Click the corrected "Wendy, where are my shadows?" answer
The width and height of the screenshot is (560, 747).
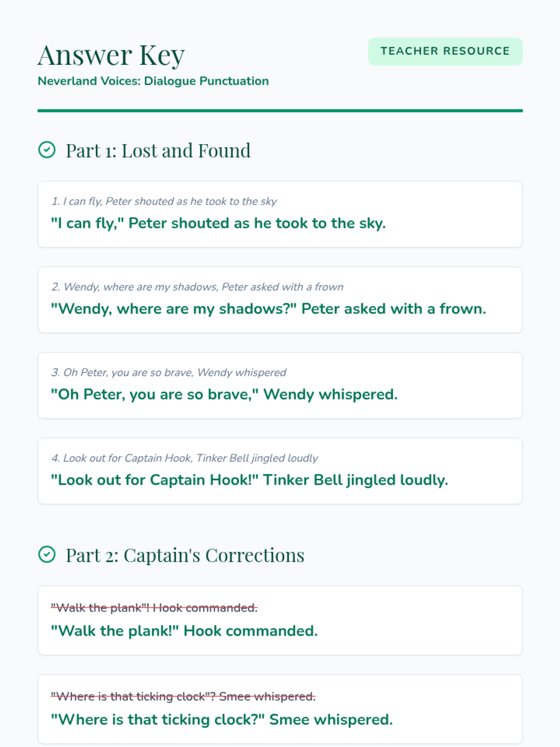pos(268,309)
